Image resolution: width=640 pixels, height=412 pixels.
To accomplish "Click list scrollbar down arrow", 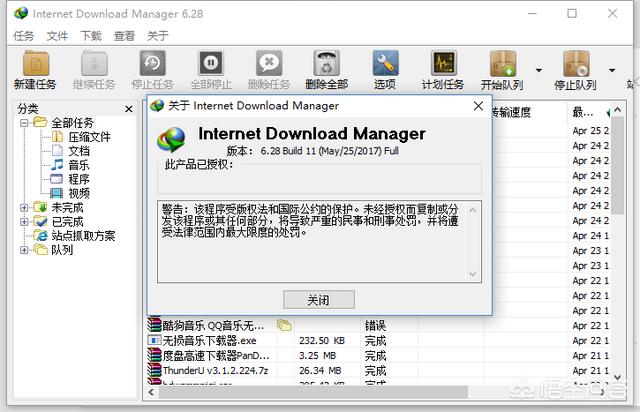I will click(617, 377).
